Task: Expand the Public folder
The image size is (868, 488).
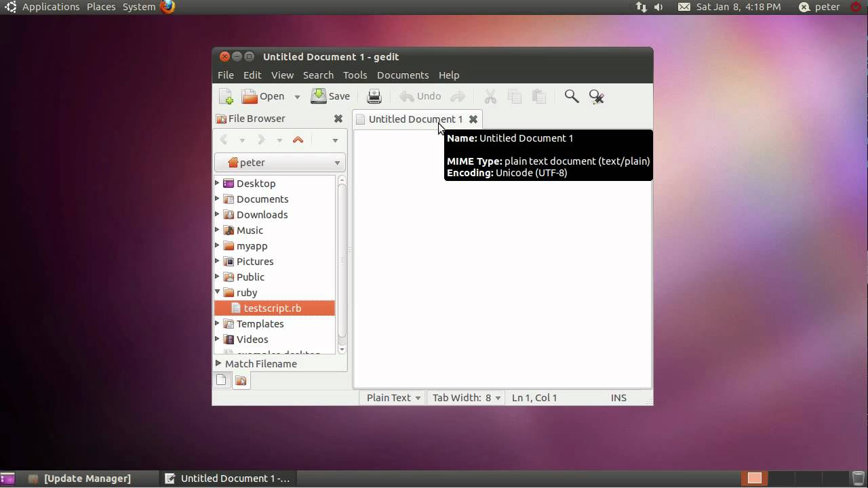Action: pos(218,277)
